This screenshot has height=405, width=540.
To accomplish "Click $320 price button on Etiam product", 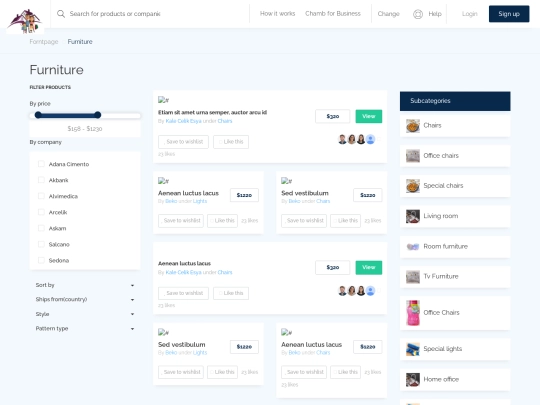I will pyautogui.click(x=333, y=116).
